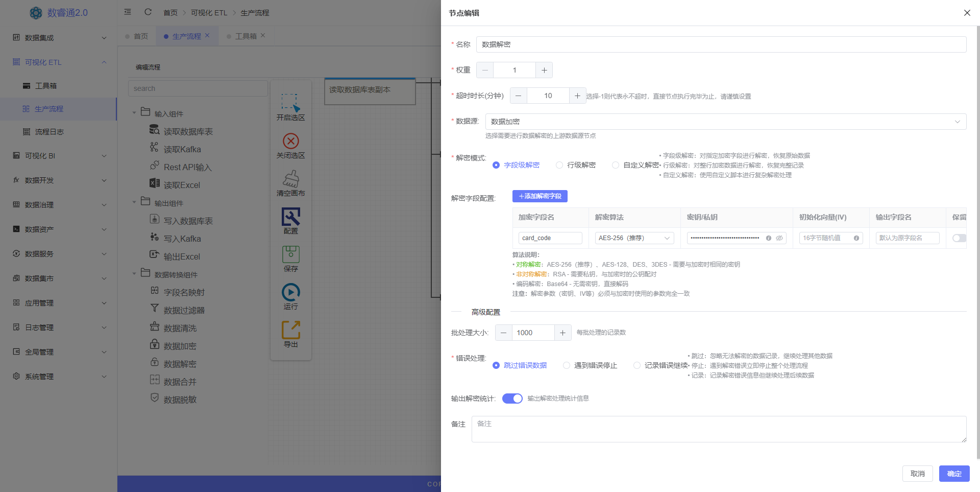Select the Rest API输入 component
Screen dimensions: 980x492
click(x=181, y=167)
